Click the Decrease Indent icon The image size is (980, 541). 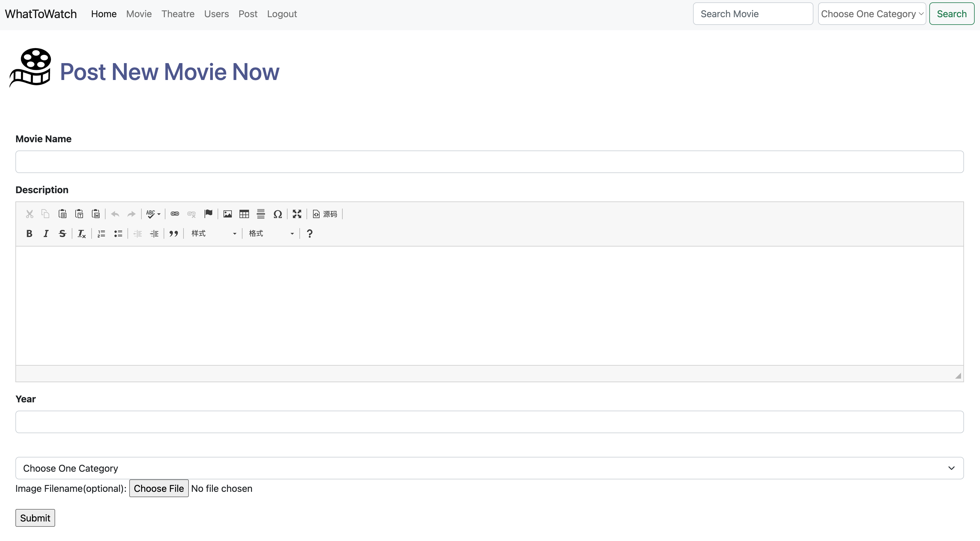click(137, 233)
